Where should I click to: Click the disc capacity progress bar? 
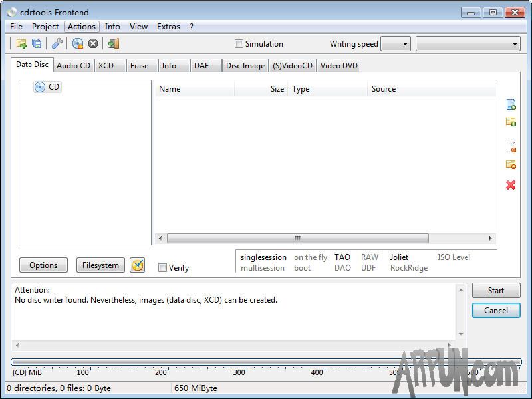click(x=266, y=362)
